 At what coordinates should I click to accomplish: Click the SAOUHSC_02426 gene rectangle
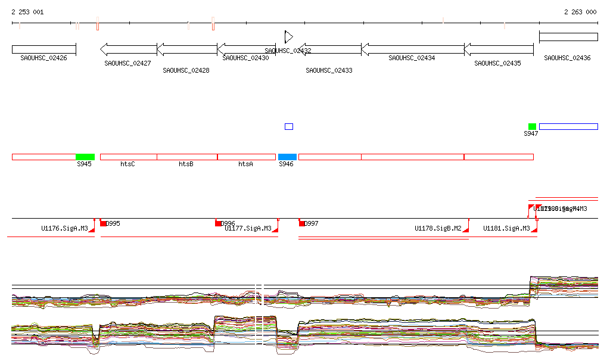tap(43, 49)
